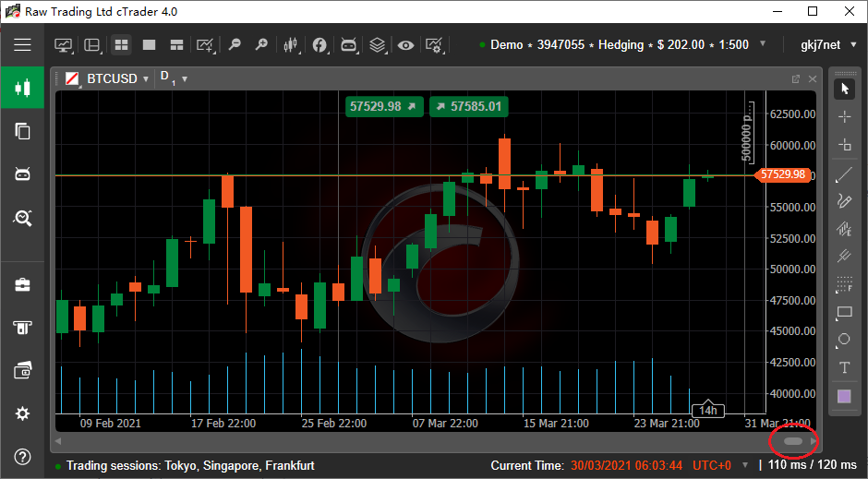
Task: Toggle the eye visibility icon in toolbar
Action: click(405, 44)
